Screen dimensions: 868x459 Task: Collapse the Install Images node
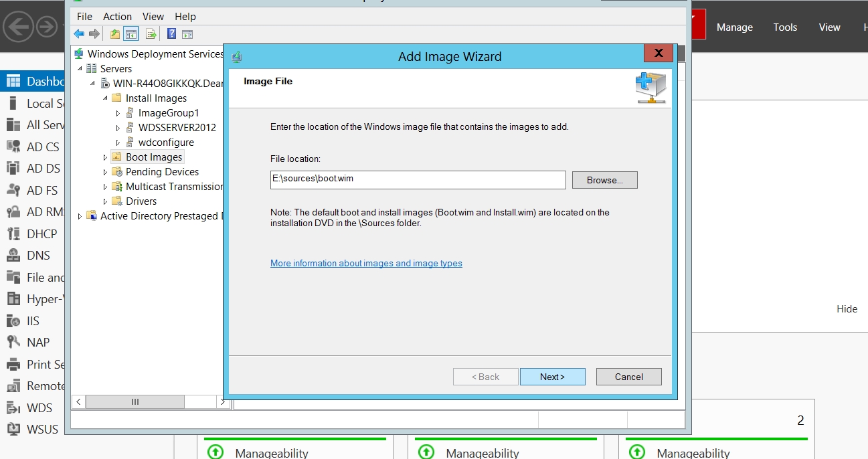pyautogui.click(x=105, y=98)
